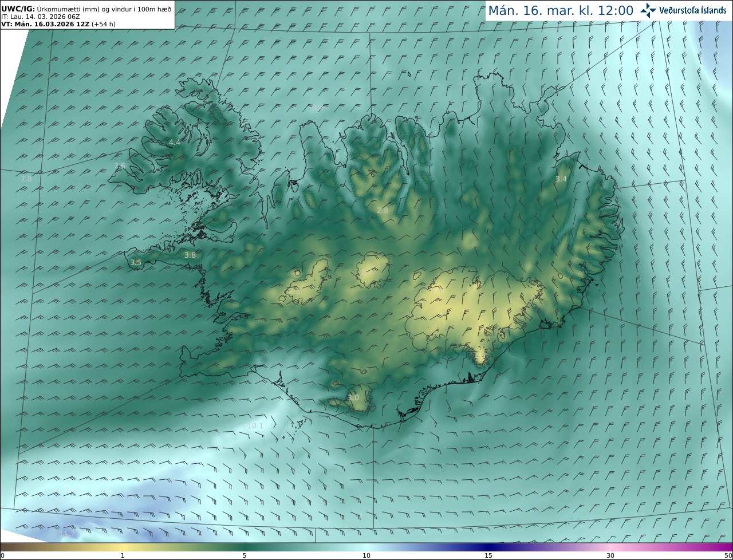Click the 7.8 value label offshore
Screen dimensions: 733x560
(26, 179)
